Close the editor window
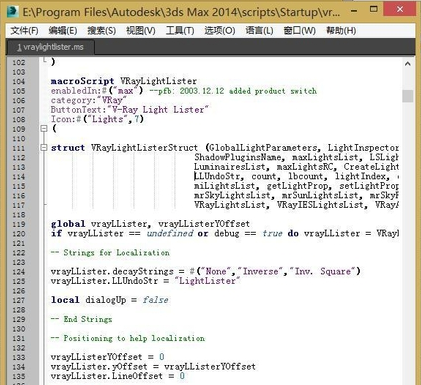 click(399, 9)
